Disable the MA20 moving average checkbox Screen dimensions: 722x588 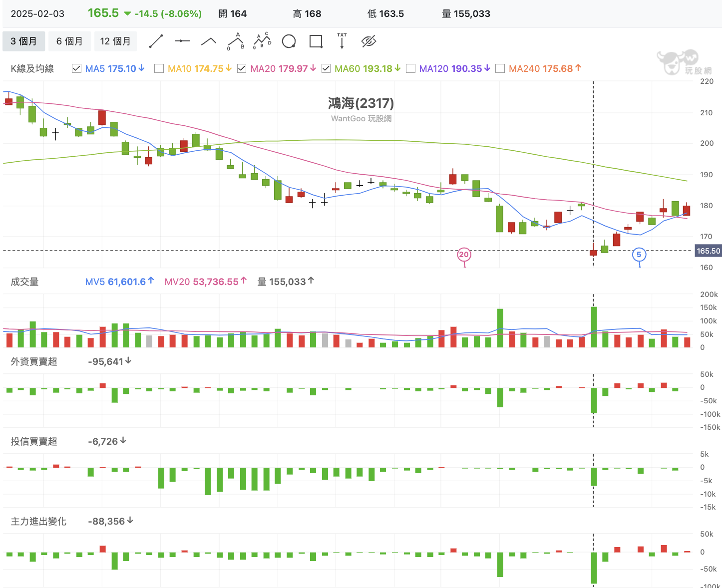coord(242,69)
